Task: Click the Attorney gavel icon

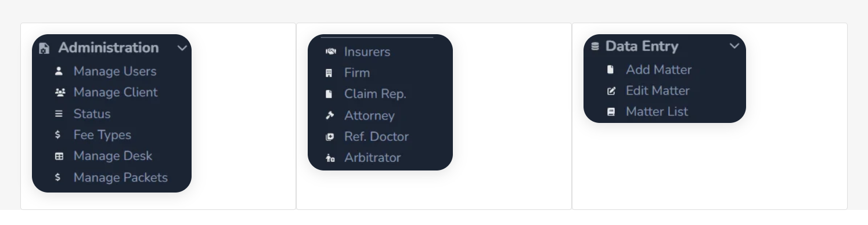Action: point(330,115)
